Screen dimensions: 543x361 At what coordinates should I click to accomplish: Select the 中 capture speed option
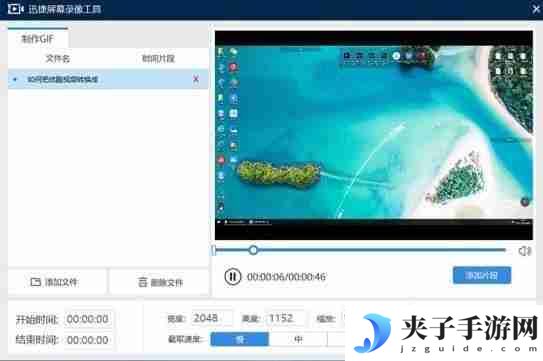pos(298,339)
